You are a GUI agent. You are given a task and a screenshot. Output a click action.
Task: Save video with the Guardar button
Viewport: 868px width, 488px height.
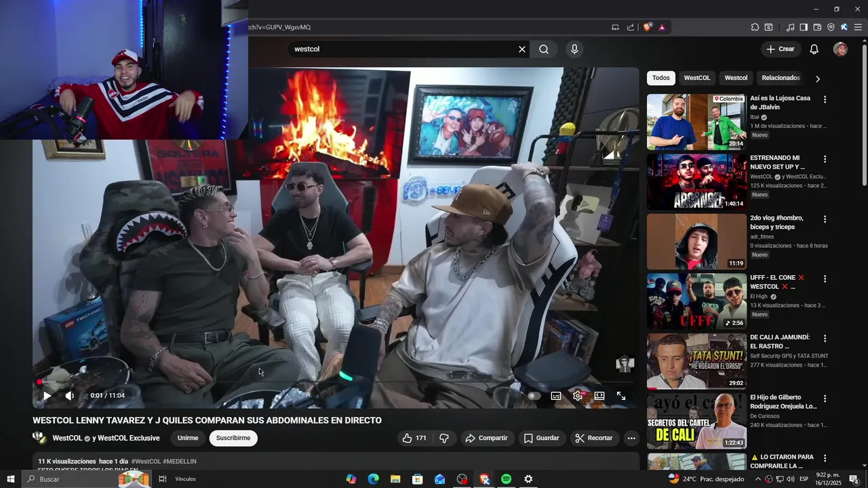coord(541,438)
